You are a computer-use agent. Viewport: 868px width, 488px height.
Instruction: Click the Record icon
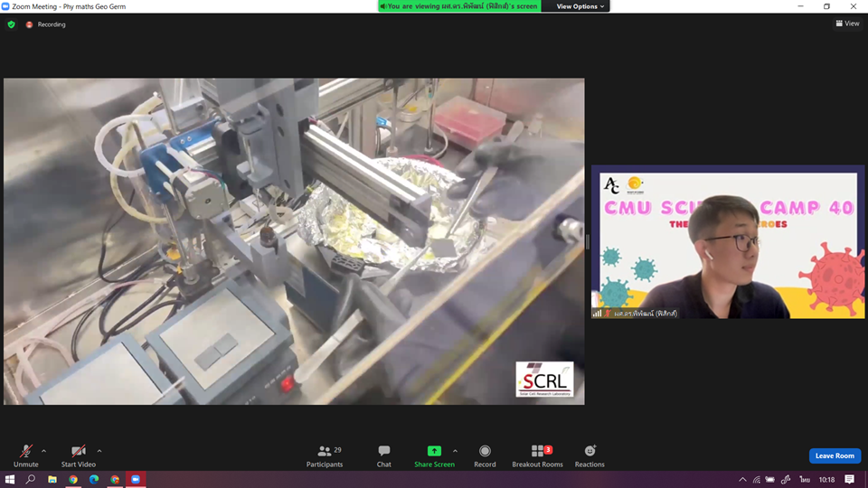click(485, 454)
